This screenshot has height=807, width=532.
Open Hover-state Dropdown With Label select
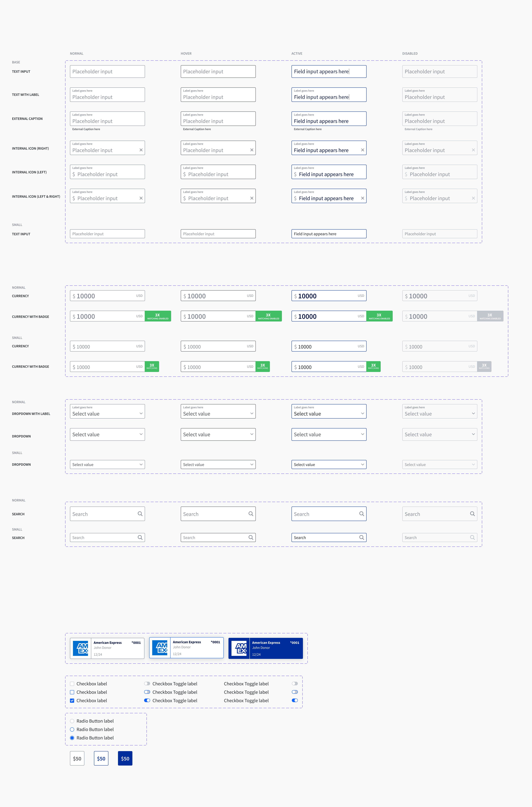[218, 411]
